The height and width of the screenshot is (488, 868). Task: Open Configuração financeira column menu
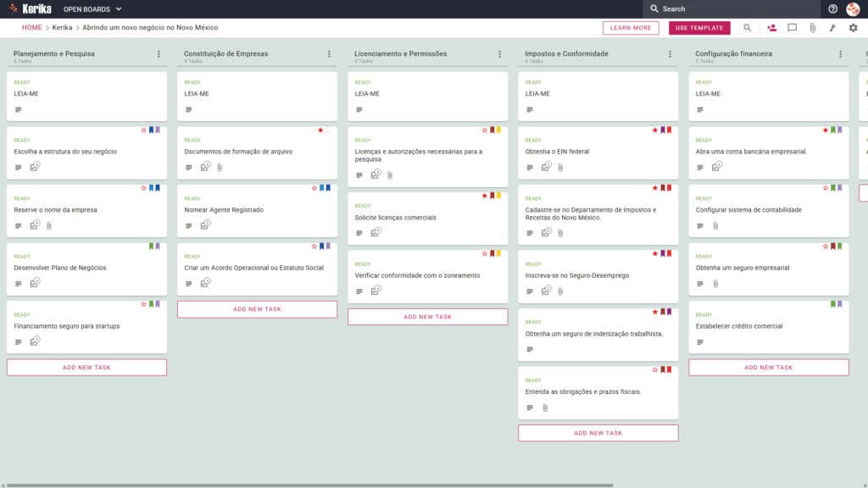tap(841, 53)
